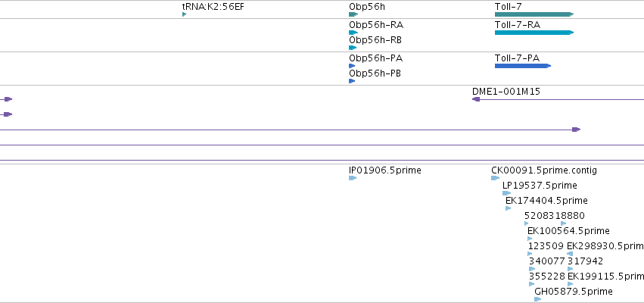Open the DME1-001M15 label link
The width and height of the screenshot is (644, 303).
[x=506, y=91]
